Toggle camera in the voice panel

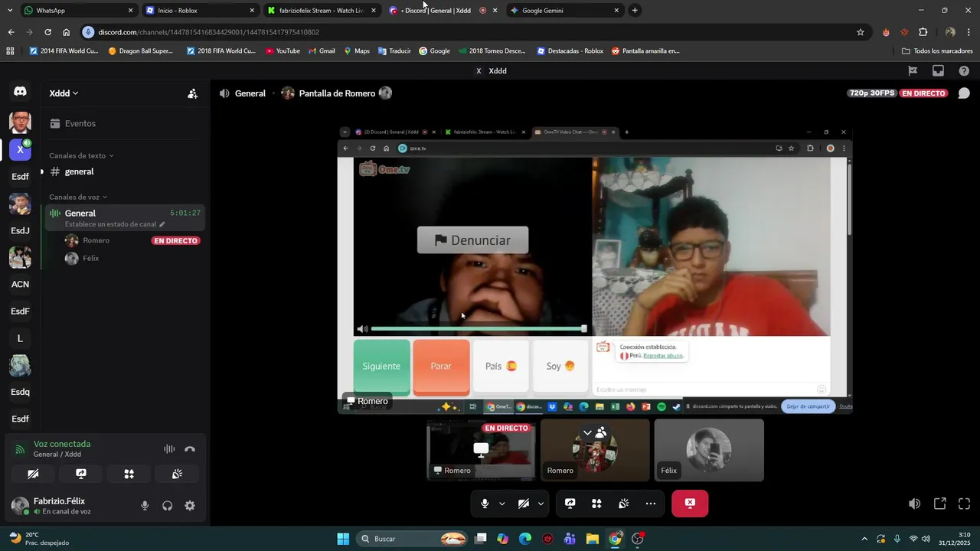click(x=33, y=474)
